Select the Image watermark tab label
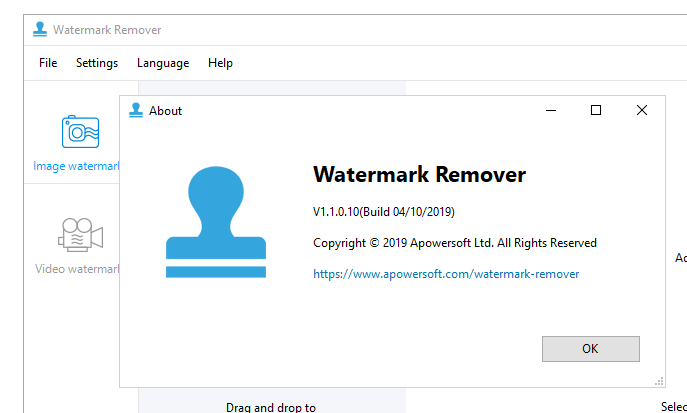Screen dimensions: 687x413 coord(76,166)
